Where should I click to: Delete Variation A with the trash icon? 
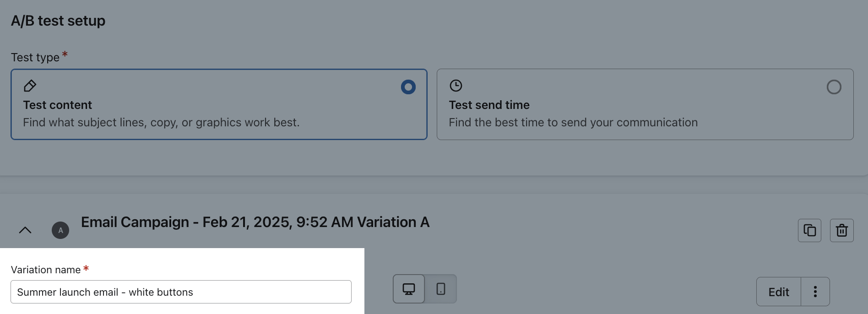click(842, 230)
